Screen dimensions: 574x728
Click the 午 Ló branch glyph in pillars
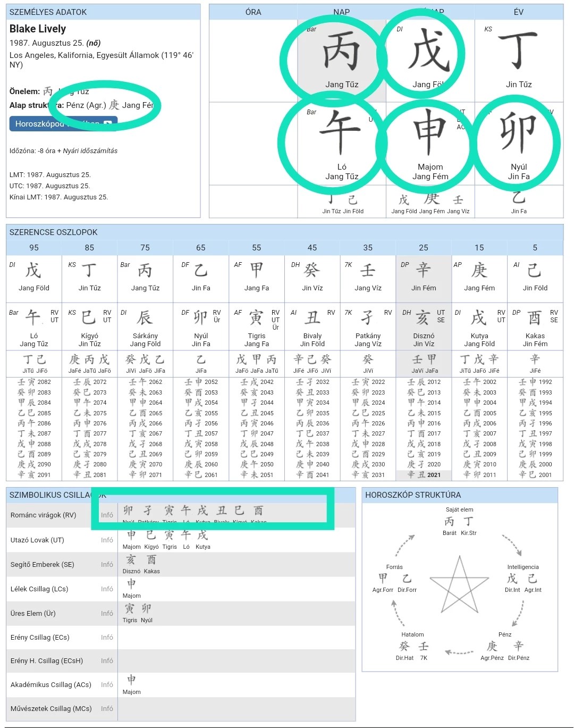(x=341, y=133)
